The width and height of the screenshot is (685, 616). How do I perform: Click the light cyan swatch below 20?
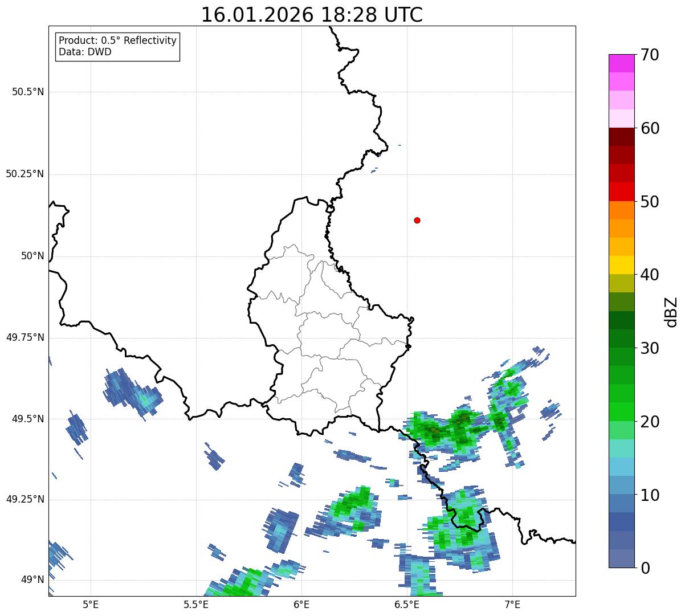pyautogui.click(x=621, y=448)
